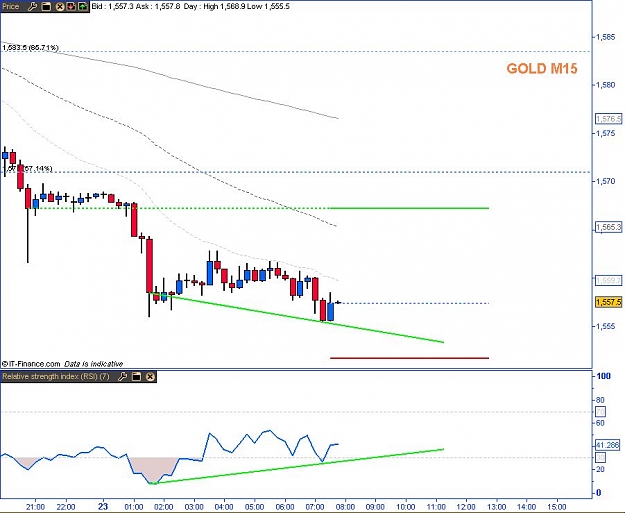The height and width of the screenshot is (513, 625).
Task: Click the 12:00 time axis label
Action: (466, 507)
